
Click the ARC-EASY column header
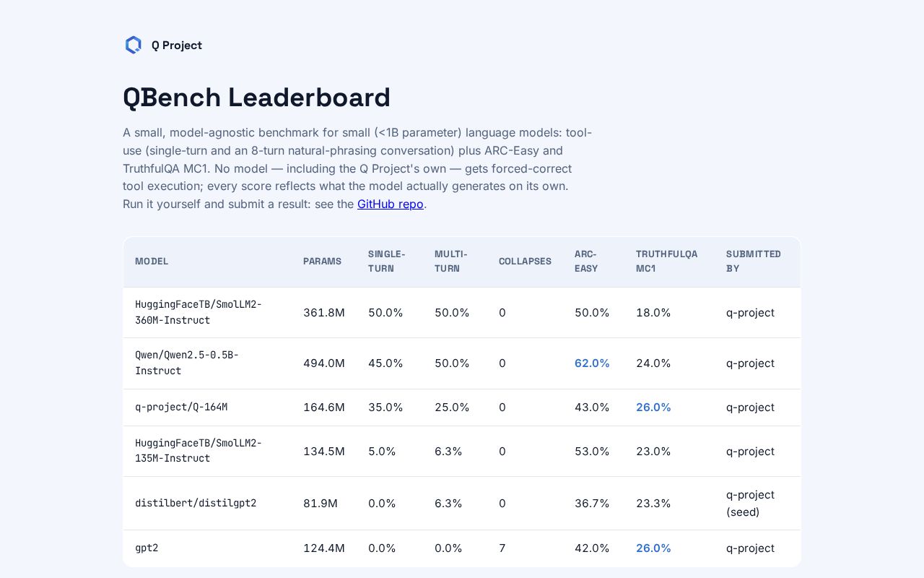[586, 262]
